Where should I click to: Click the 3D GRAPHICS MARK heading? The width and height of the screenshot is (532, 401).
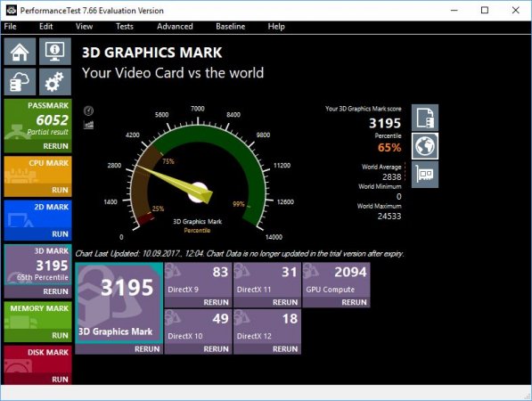tap(152, 53)
